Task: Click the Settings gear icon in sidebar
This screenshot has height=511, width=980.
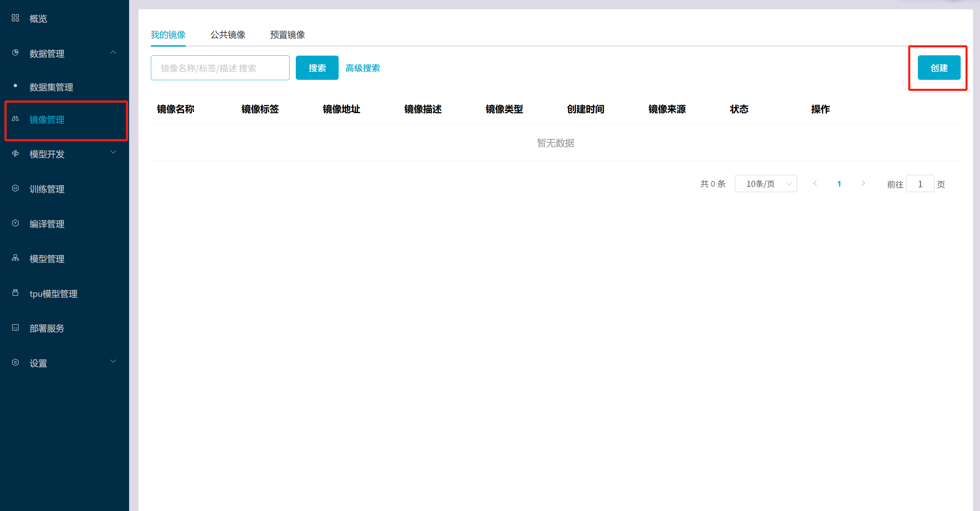Action: 15,362
